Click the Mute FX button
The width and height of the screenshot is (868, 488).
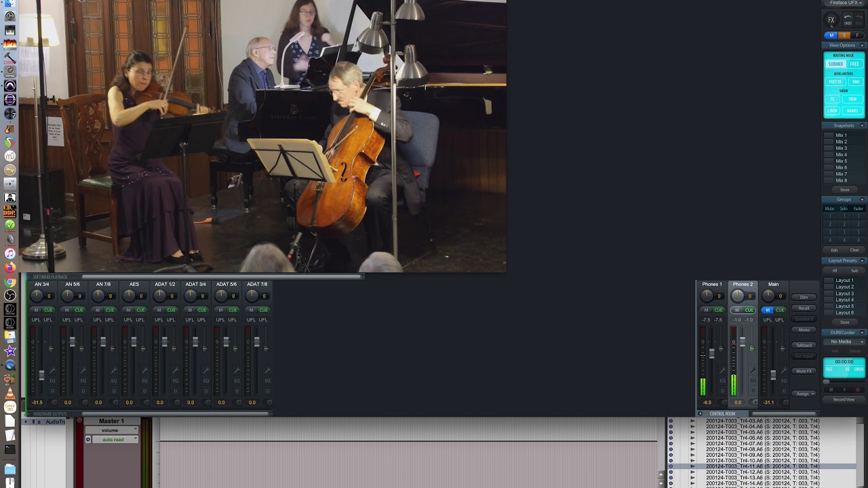[x=804, y=371]
